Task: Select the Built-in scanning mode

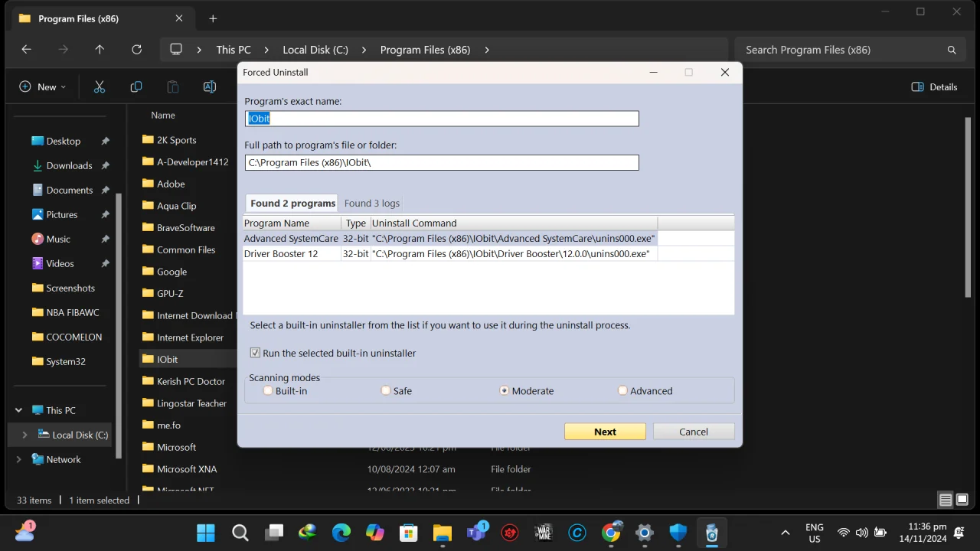Action: (268, 390)
